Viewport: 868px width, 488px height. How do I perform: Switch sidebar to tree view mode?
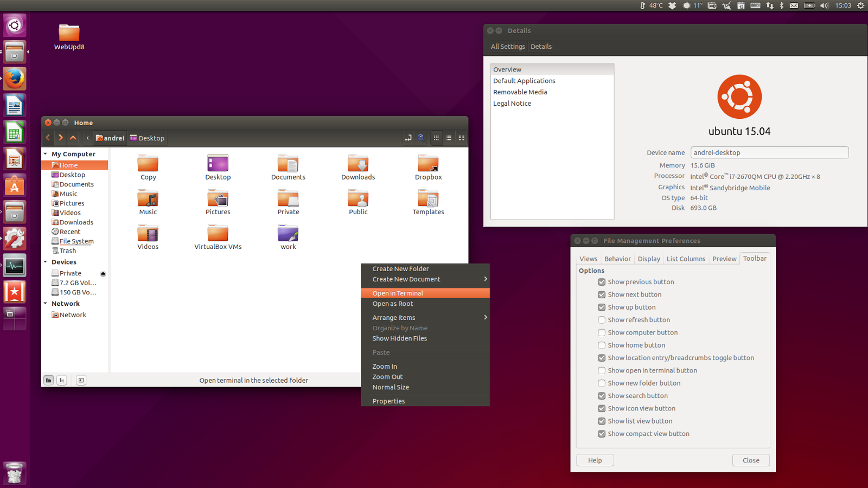point(62,380)
